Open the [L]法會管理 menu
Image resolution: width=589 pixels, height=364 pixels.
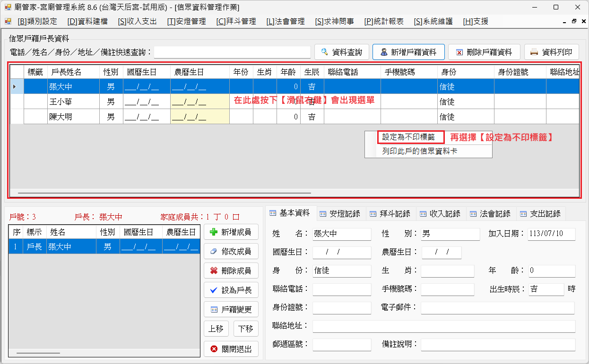pyautogui.click(x=286, y=21)
